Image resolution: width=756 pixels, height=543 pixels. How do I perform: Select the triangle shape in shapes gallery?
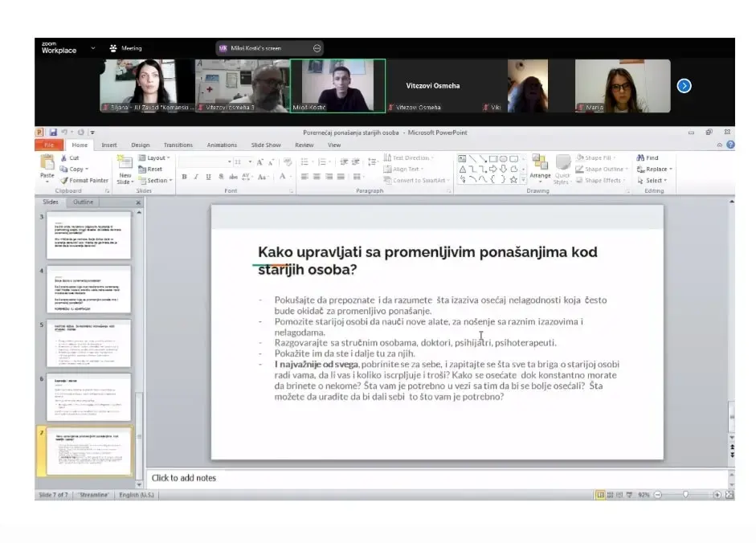click(463, 169)
